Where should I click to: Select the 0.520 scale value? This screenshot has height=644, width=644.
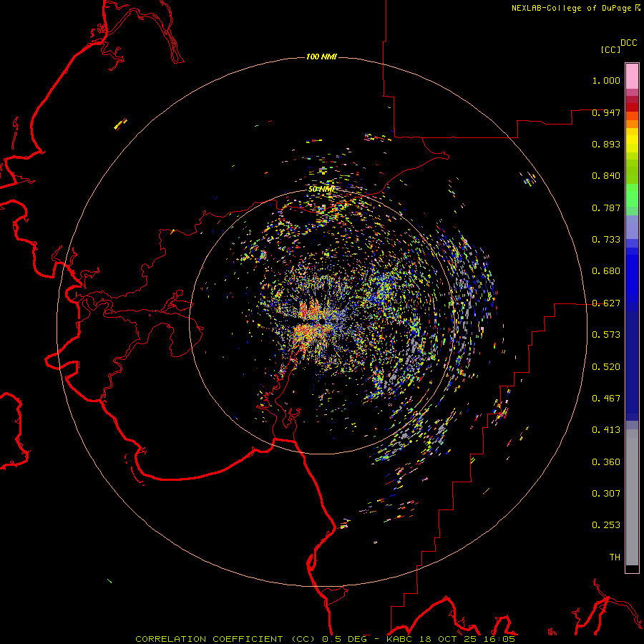606,367
